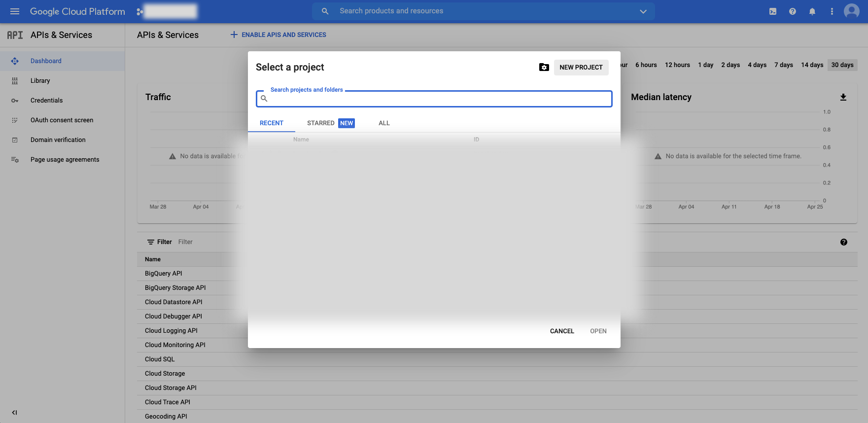Activate Cloud Shell icon
The image size is (868, 423).
(773, 11)
